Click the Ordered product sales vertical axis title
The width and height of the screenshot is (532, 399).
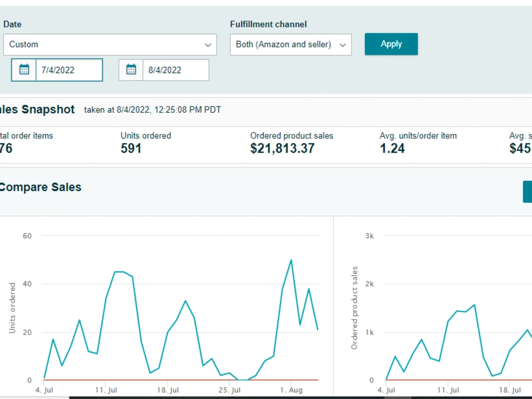[354, 308]
